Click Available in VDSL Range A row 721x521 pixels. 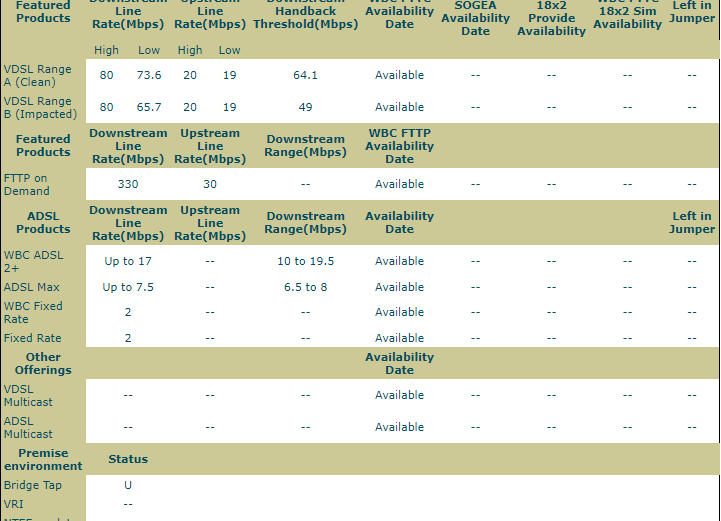pyautogui.click(x=399, y=75)
